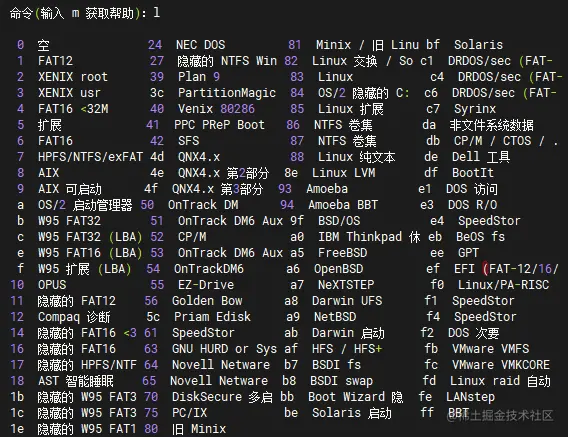Click the "IBM Thinkpad 休" entry
Screen dimensions: 568x437
point(369,237)
